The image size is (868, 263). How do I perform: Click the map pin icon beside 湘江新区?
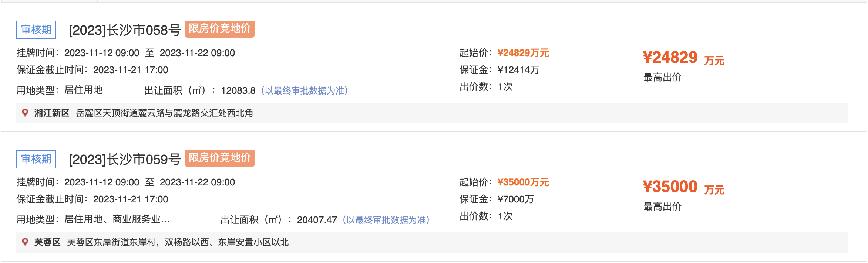coord(25,113)
